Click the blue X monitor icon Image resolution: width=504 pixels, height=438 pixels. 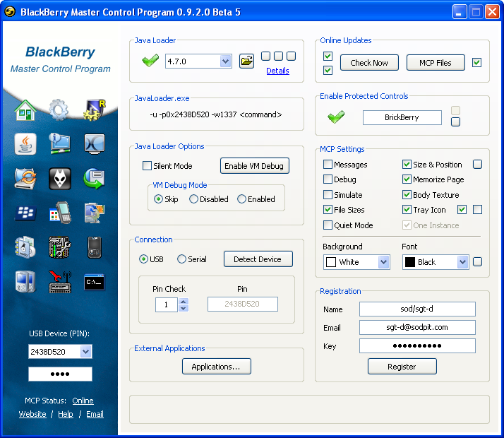pyautogui.click(x=95, y=143)
